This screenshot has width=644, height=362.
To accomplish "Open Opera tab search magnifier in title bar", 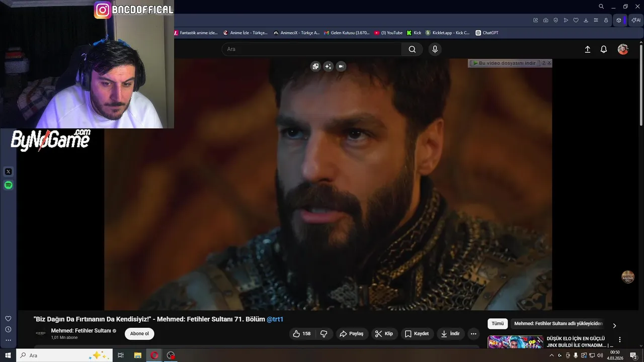I will coord(601,7).
